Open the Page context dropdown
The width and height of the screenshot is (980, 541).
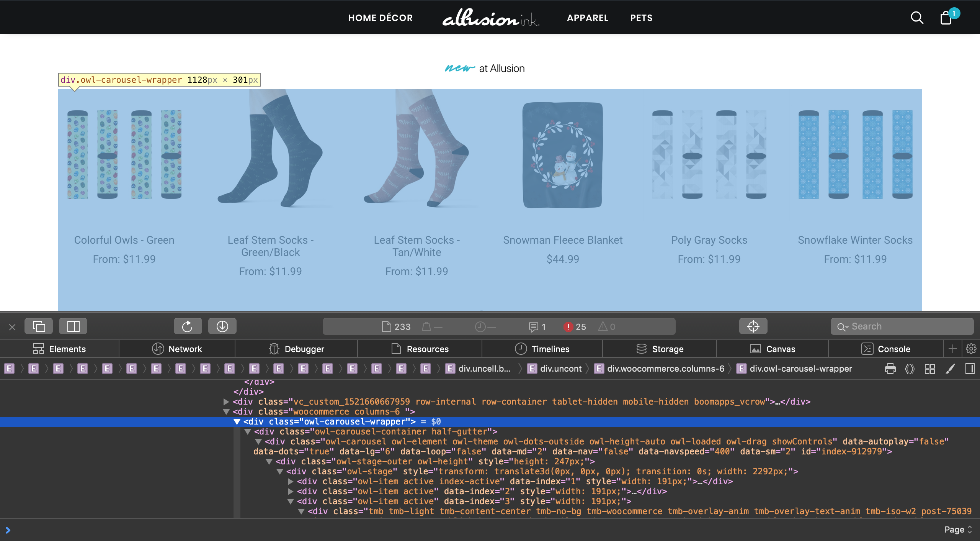point(958,530)
